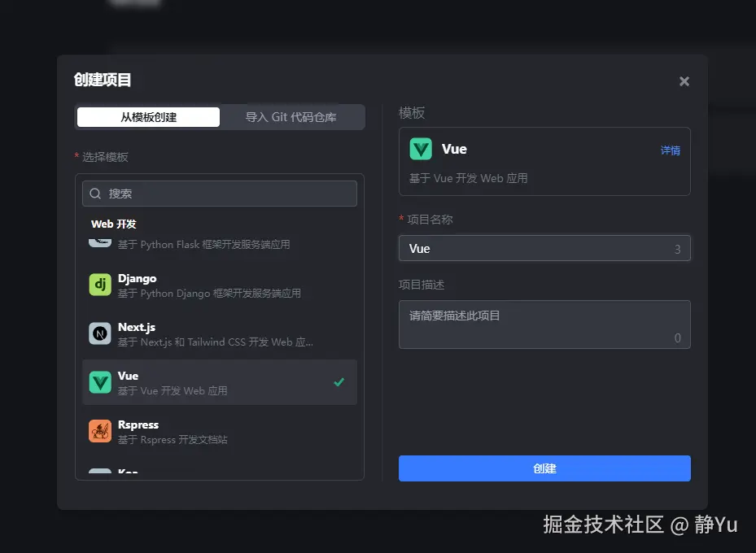756x553 pixels.
Task: Click the Rspress template icon
Action: click(x=100, y=431)
